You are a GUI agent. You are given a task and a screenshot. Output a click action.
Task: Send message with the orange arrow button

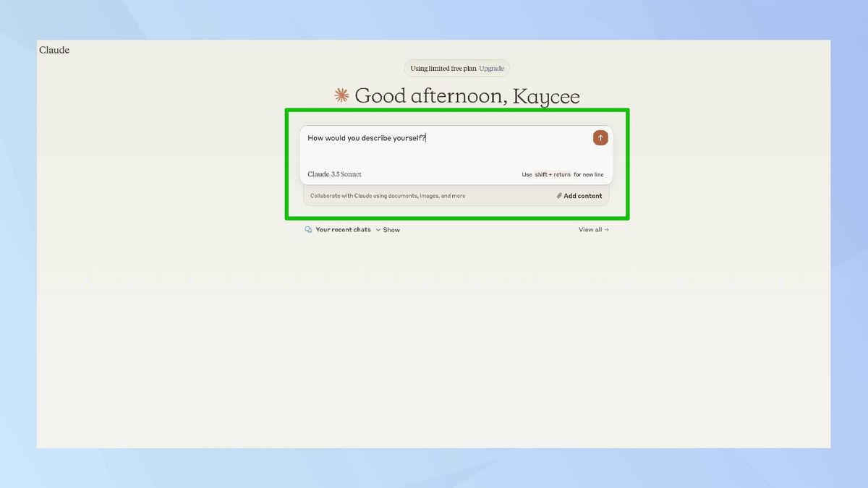pyautogui.click(x=600, y=138)
